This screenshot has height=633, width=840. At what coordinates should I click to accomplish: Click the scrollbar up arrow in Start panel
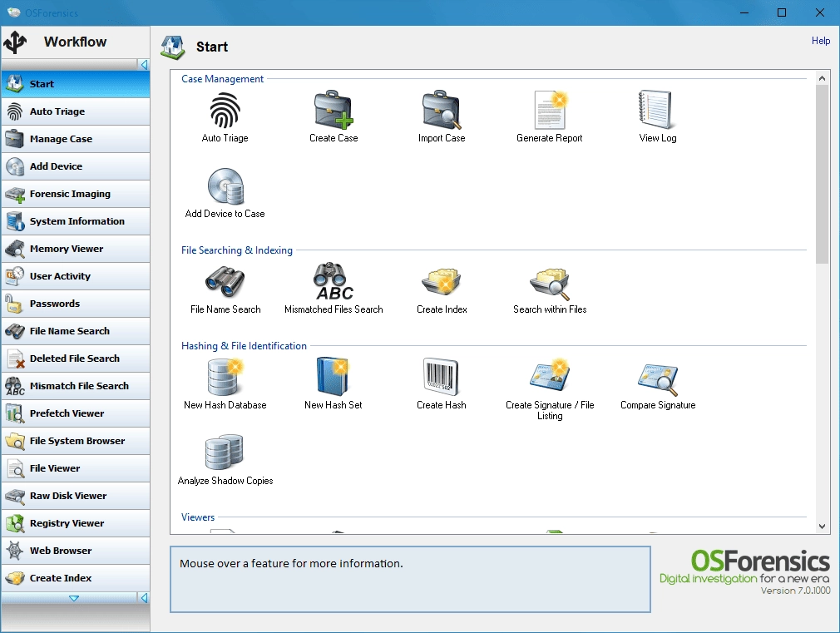[x=822, y=78]
